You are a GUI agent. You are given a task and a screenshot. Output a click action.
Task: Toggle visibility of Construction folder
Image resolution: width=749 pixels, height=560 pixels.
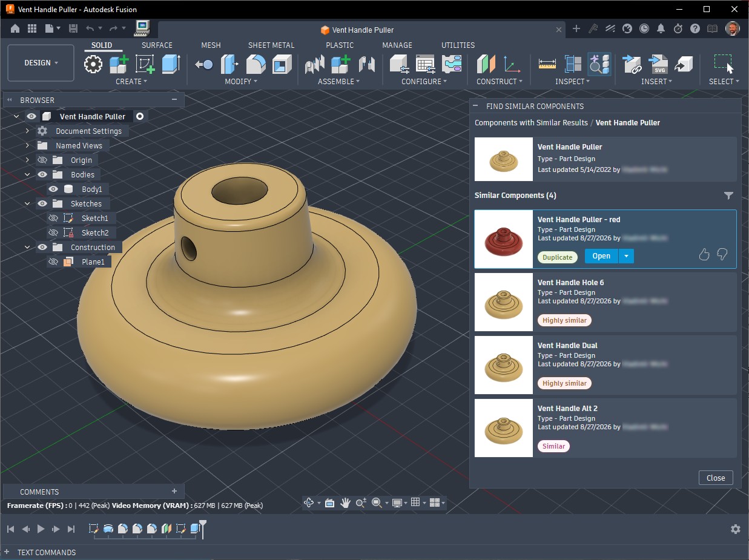[x=42, y=247]
